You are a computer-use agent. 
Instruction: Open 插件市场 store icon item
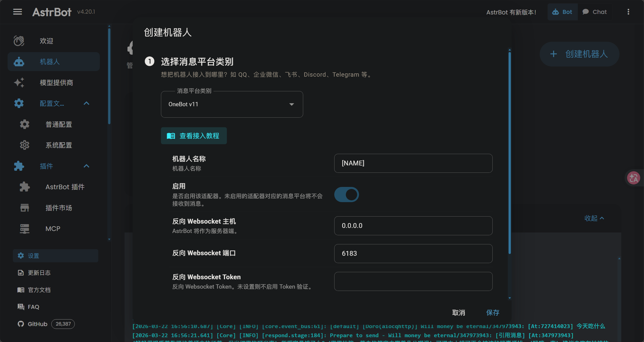pyautogui.click(x=25, y=208)
